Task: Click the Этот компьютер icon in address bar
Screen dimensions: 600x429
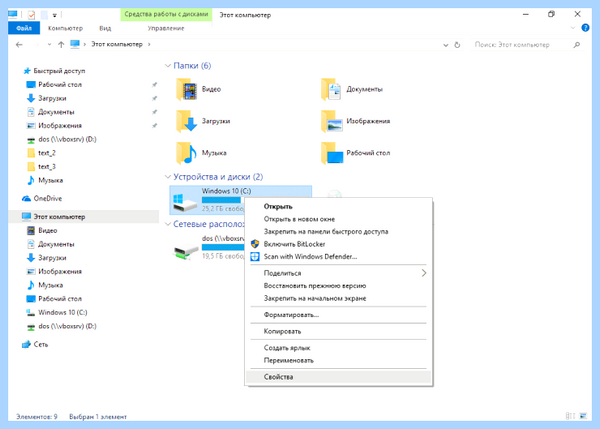Action: click(75, 44)
